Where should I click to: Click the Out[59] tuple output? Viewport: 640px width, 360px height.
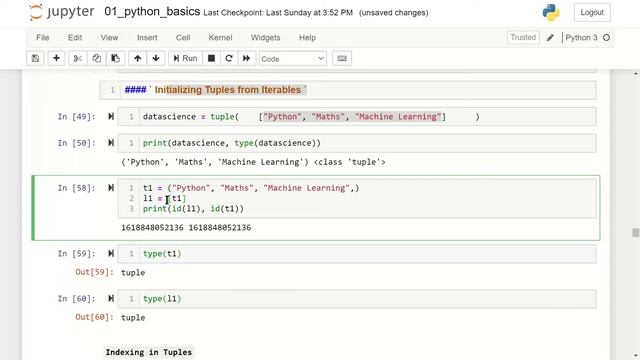(x=133, y=272)
